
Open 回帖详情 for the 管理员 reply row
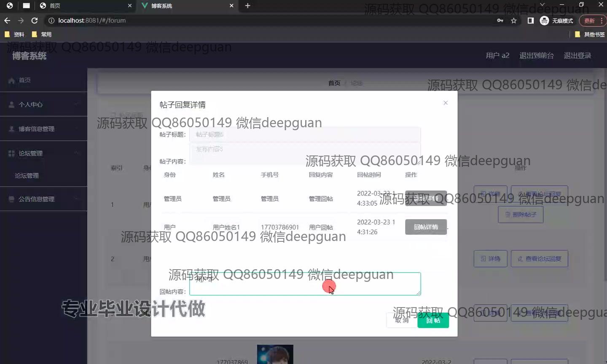426,198
